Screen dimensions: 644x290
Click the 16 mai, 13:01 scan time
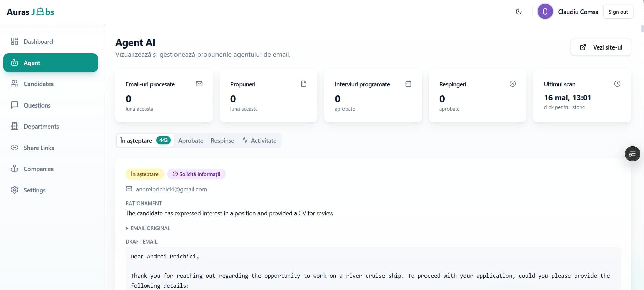coord(567,98)
